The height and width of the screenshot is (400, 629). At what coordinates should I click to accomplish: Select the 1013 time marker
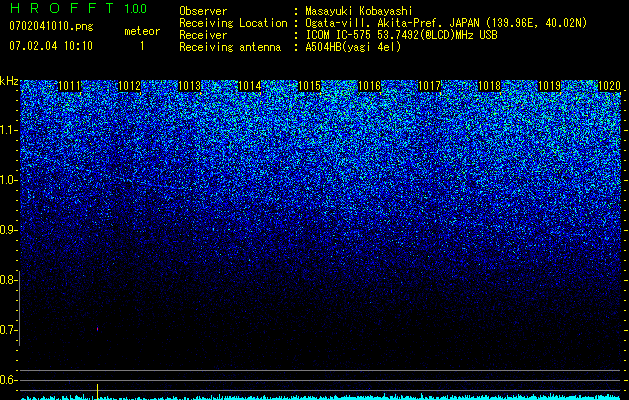tap(189, 86)
